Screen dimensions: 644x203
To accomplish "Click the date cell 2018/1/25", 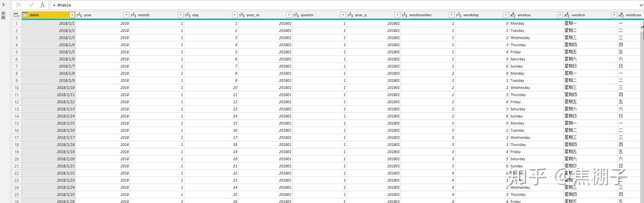I will click(48, 195).
